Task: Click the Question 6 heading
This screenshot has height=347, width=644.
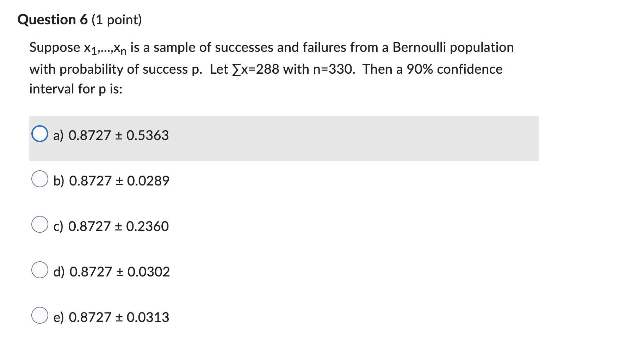Action: click(x=52, y=20)
